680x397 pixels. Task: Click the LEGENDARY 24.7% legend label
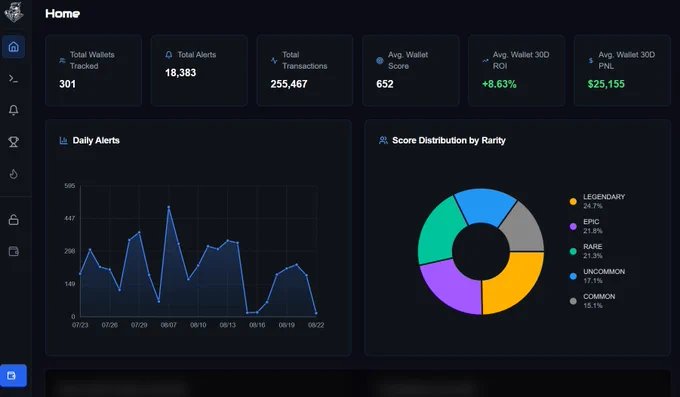point(604,201)
